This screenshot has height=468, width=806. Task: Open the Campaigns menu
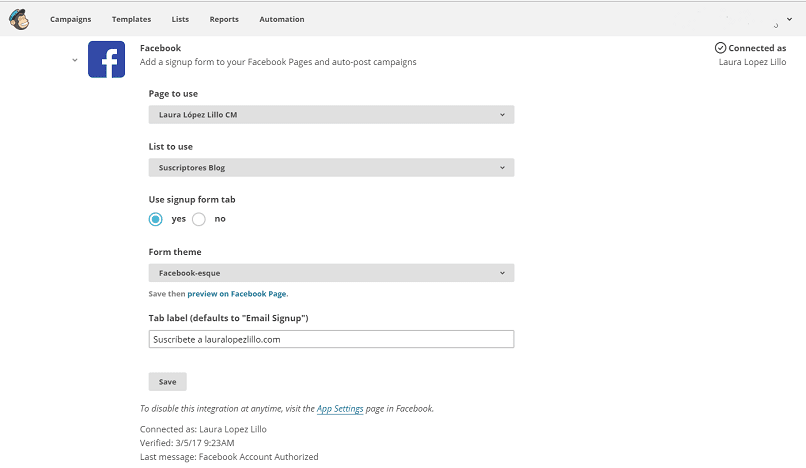coord(70,19)
